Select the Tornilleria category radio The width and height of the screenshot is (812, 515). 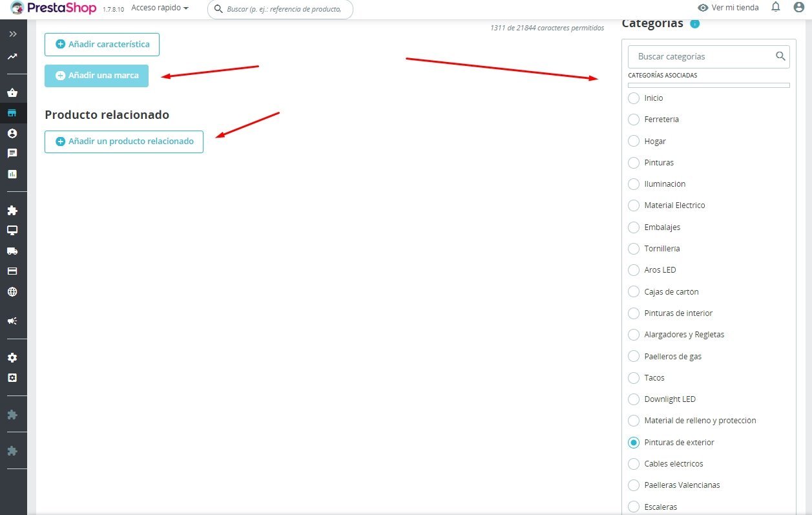coord(634,249)
